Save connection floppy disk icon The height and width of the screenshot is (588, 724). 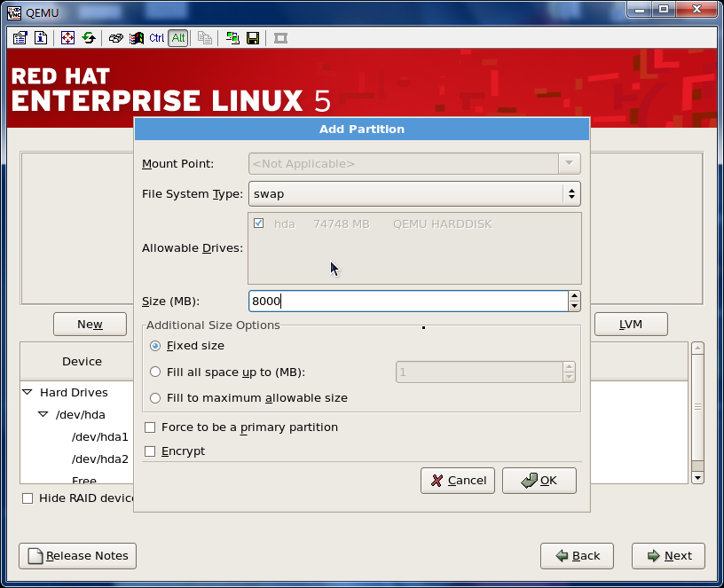click(253, 38)
